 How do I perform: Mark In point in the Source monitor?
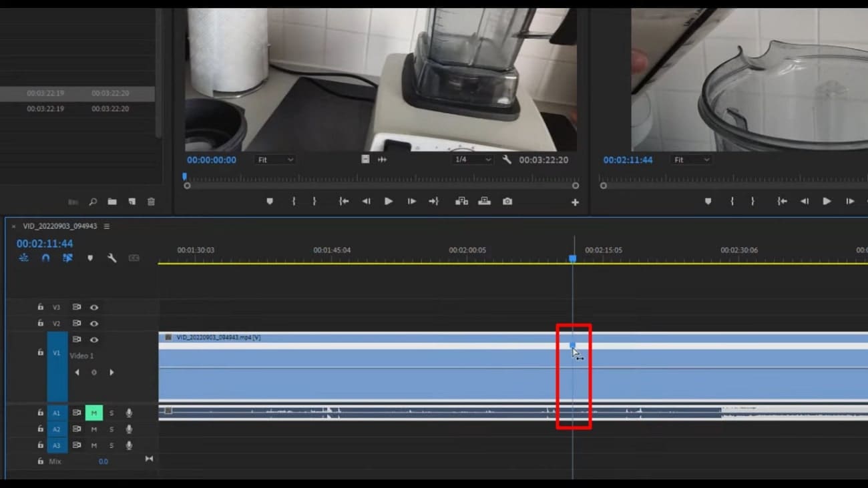[294, 201]
